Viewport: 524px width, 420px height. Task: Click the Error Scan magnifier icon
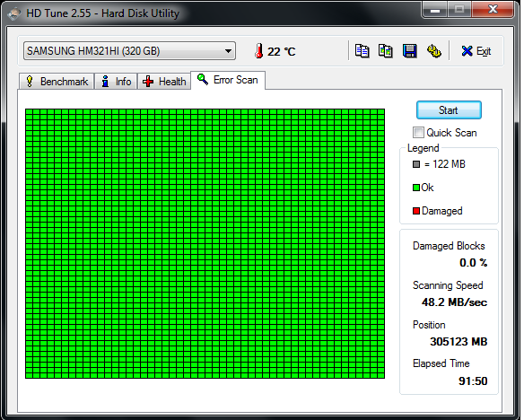(x=203, y=79)
